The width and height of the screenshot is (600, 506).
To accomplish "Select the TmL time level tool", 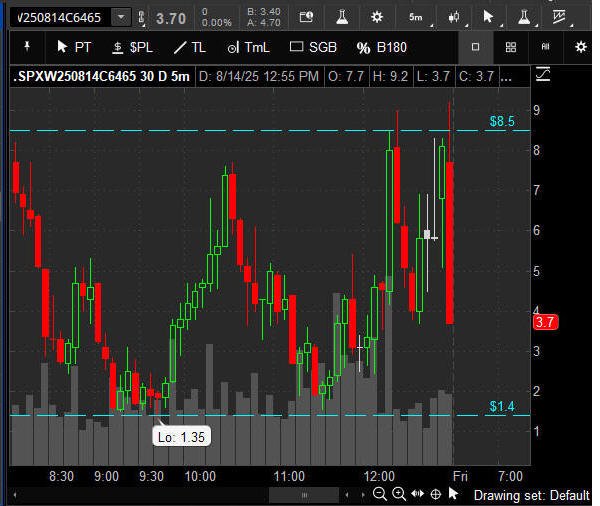I will tap(249, 47).
